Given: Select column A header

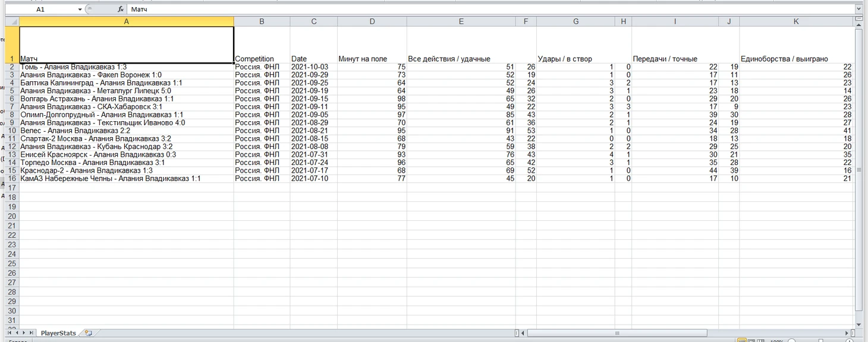Looking at the screenshot, I should click(x=126, y=21).
